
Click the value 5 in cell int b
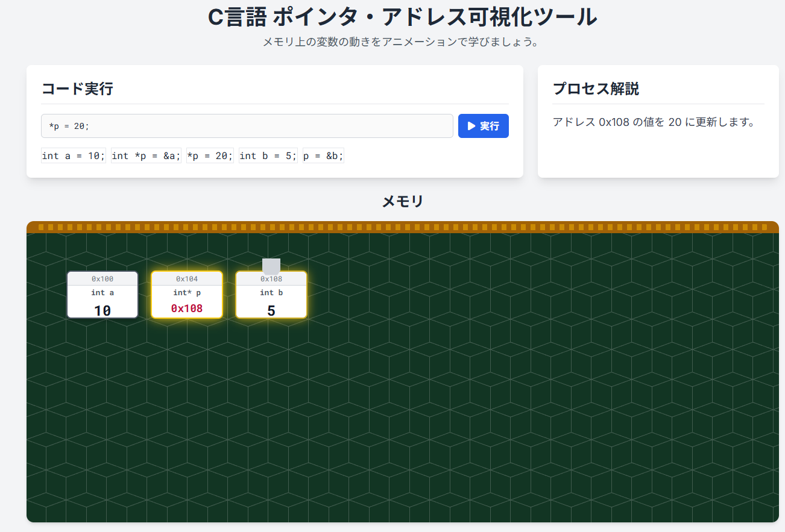pos(271,310)
